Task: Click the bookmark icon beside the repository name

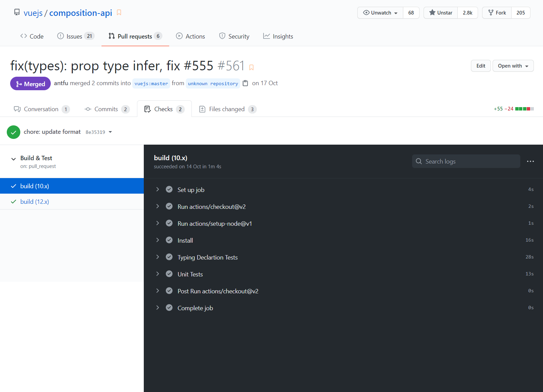Action: (119, 13)
